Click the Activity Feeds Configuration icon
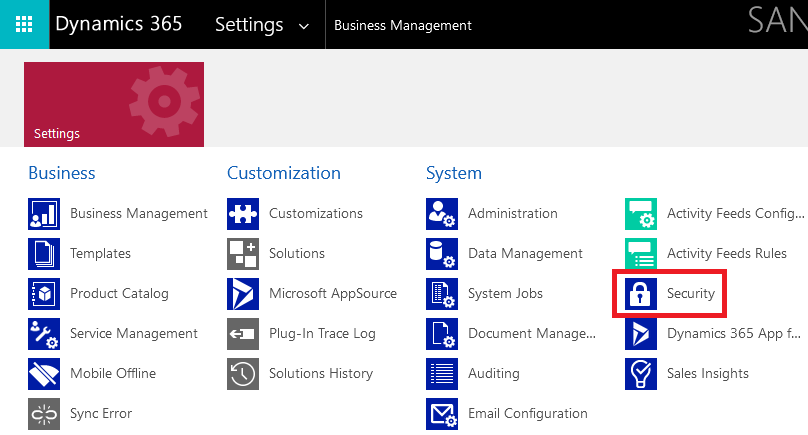 pyautogui.click(x=641, y=214)
